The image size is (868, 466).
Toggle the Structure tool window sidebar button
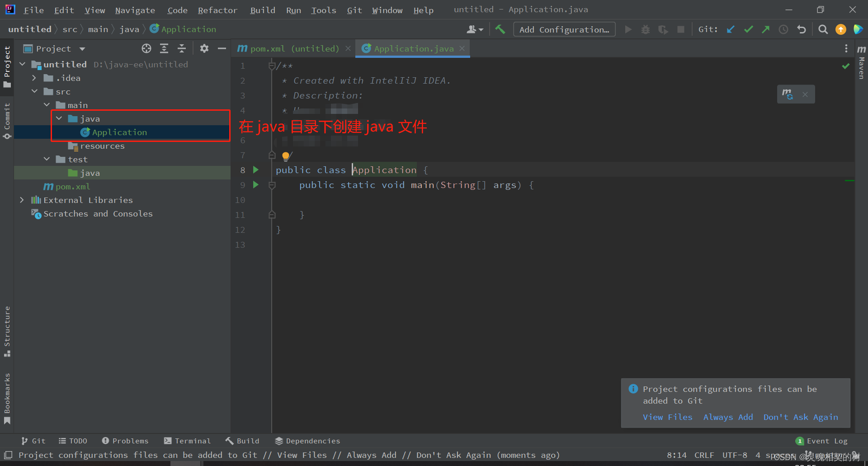pos(7,332)
